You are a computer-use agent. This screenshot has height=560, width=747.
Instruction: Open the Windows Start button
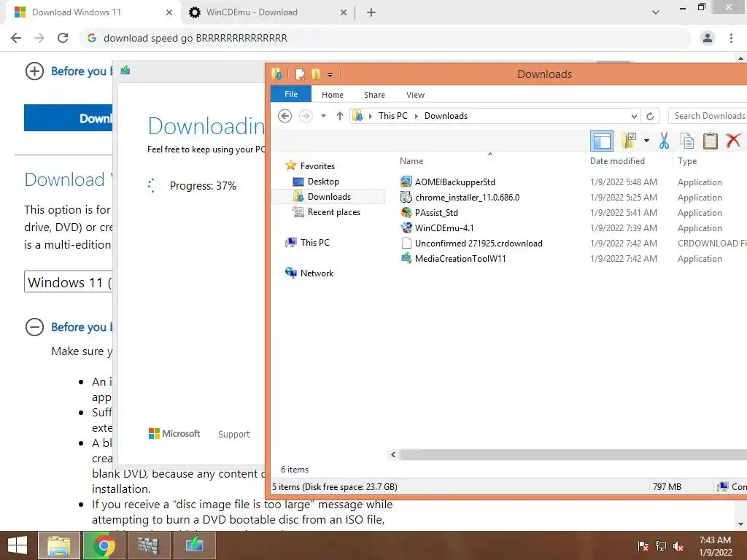pyautogui.click(x=18, y=545)
